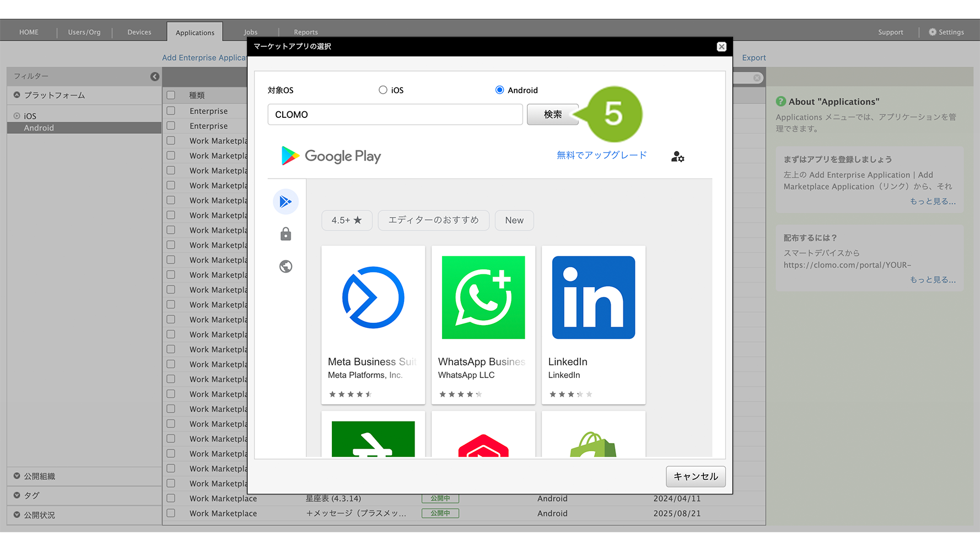980x551 pixels.
Task: Select the Meta Business Suite app icon
Action: 373,298
